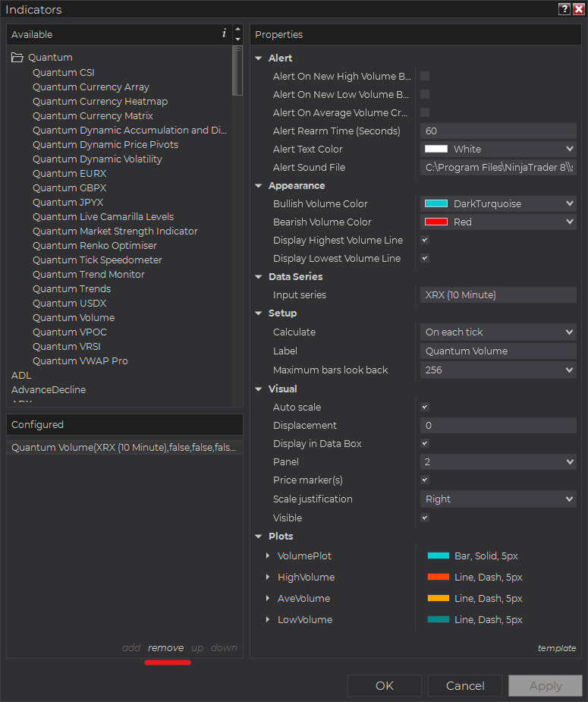Viewport: 588px width, 702px height.
Task: Select Quantum Live Camarilla Levels indicator
Action: [x=103, y=217]
